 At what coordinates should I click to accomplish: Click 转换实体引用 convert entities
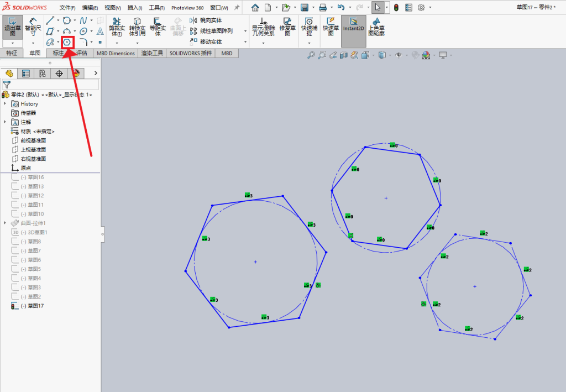[137, 27]
